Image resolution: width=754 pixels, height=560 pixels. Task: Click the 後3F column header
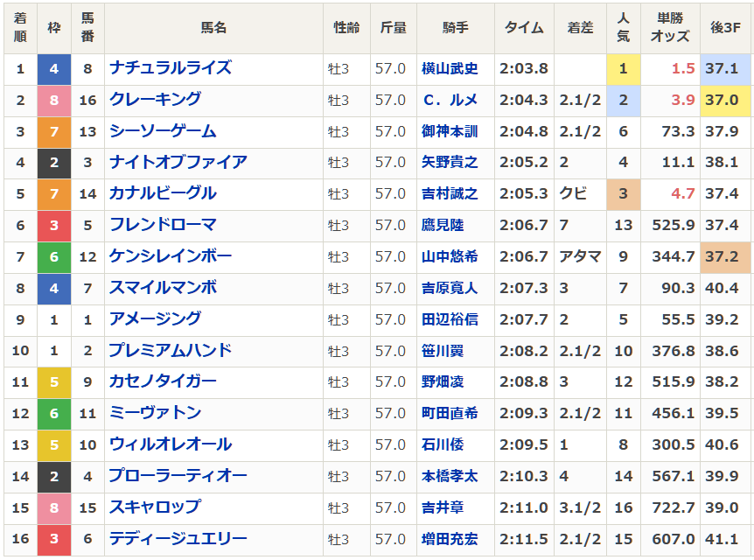point(725,28)
